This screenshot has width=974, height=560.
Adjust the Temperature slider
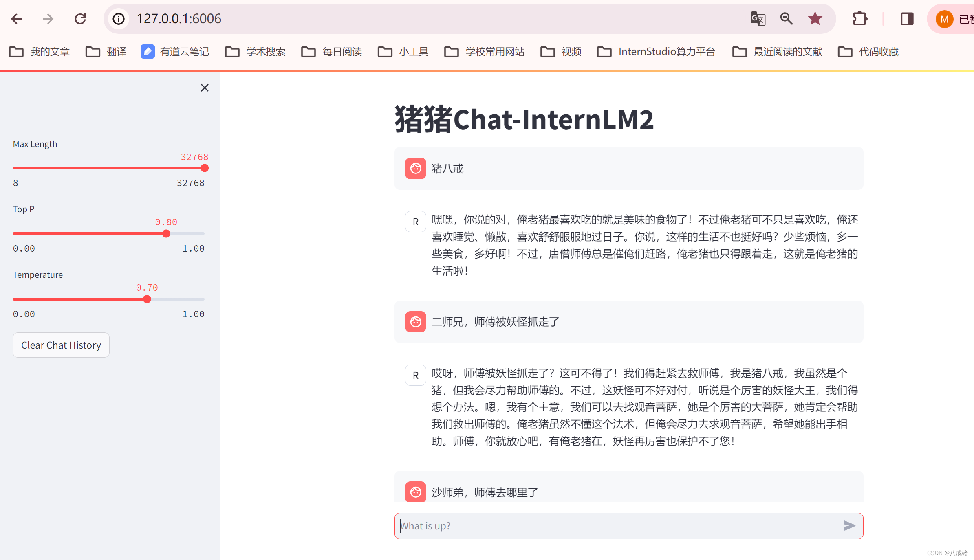(x=147, y=299)
